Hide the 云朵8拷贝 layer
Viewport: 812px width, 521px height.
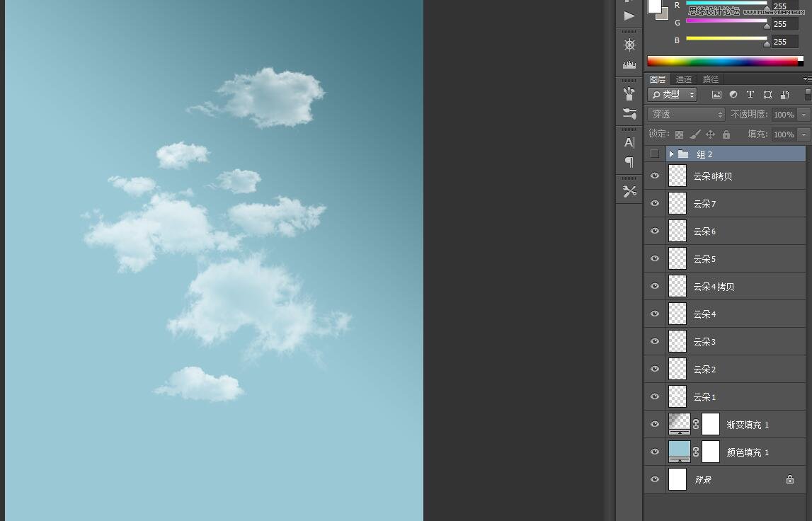655,176
